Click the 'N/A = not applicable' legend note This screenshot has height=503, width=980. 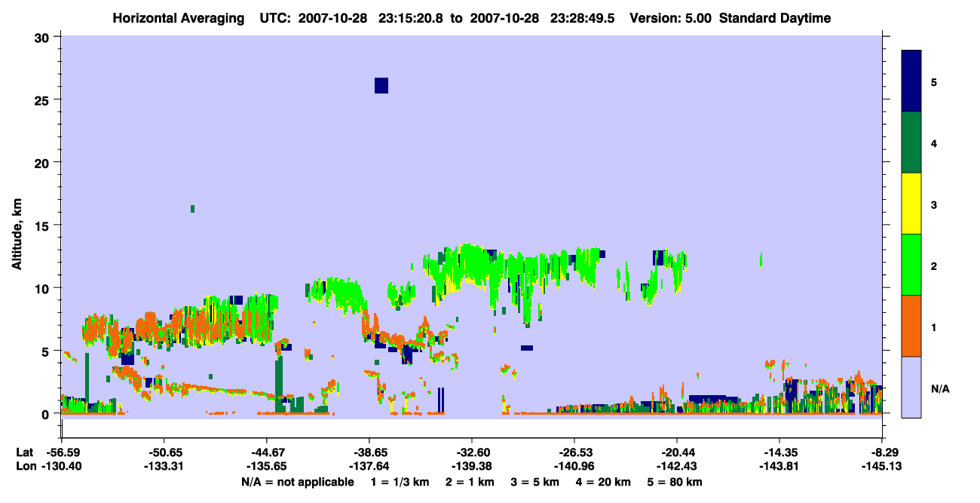[x=297, y=482]
